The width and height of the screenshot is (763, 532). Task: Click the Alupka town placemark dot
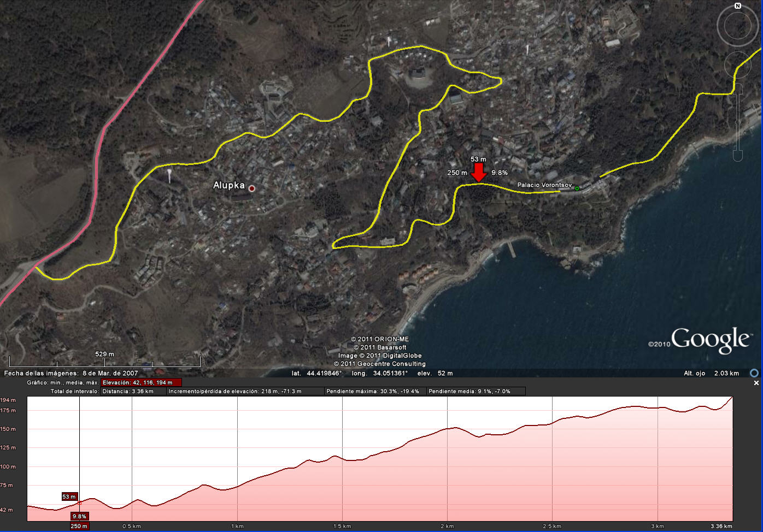[x=251, y=188]
